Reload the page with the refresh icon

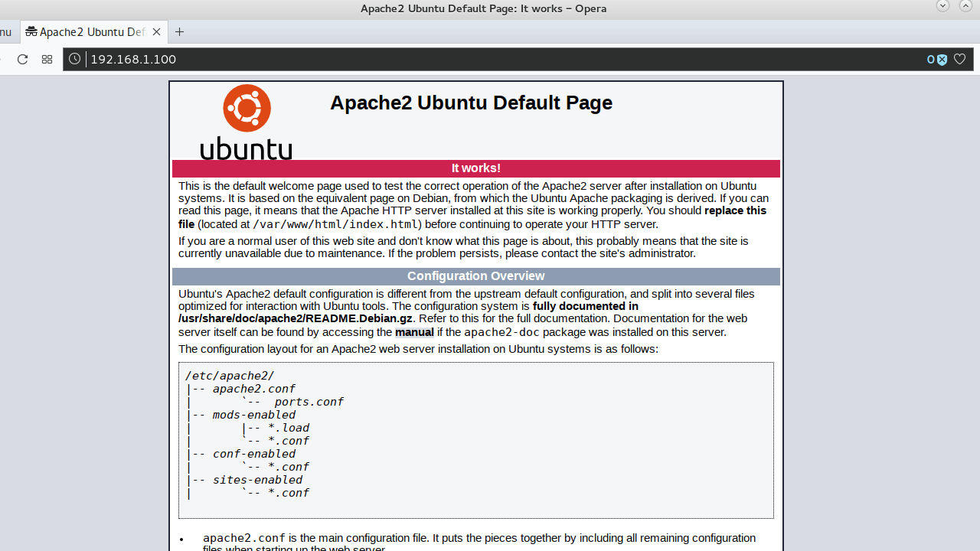[22, 59]
